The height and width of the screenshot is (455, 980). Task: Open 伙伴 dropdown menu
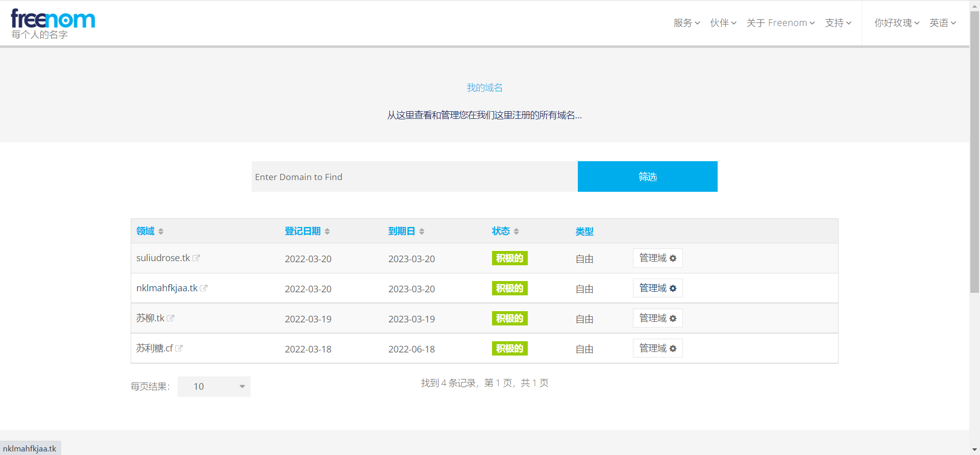click(x=723, y=23)
